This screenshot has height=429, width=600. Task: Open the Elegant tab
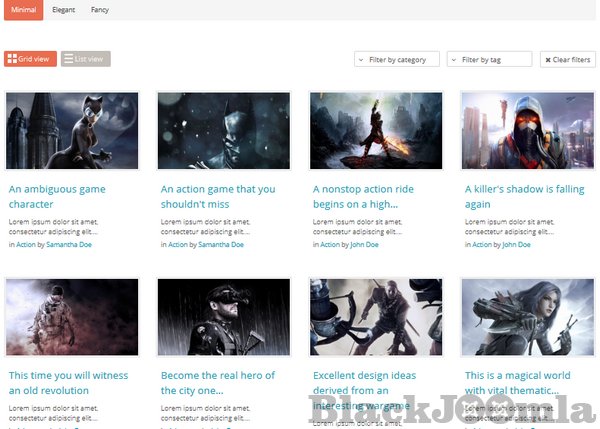pyautogui.click(x=64, y=10)
